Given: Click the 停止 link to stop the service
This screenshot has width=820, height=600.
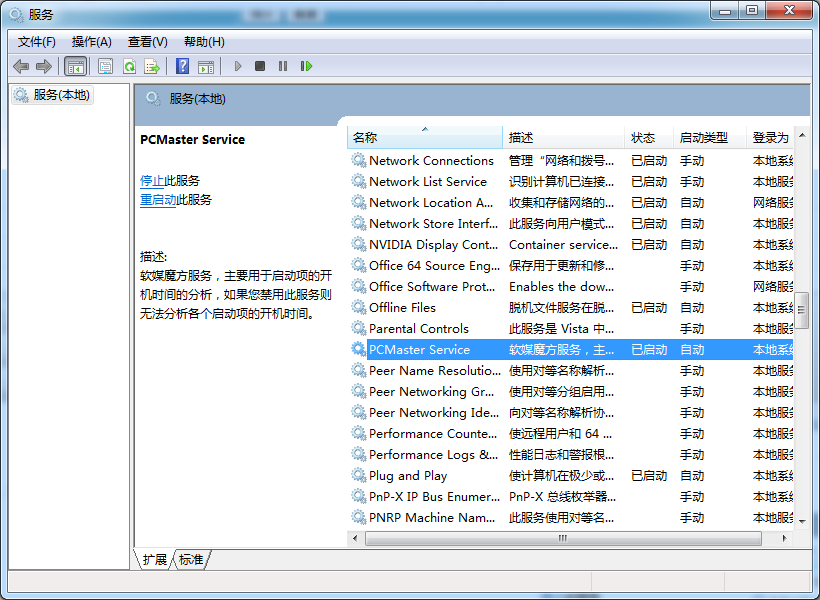Looking at the screenshot, I should tap(152, 181).
